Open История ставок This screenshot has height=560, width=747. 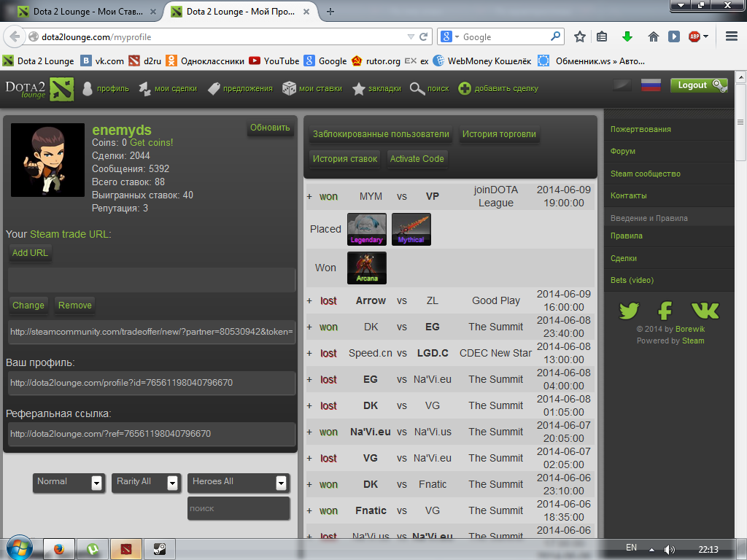click(x=345, y=158)
